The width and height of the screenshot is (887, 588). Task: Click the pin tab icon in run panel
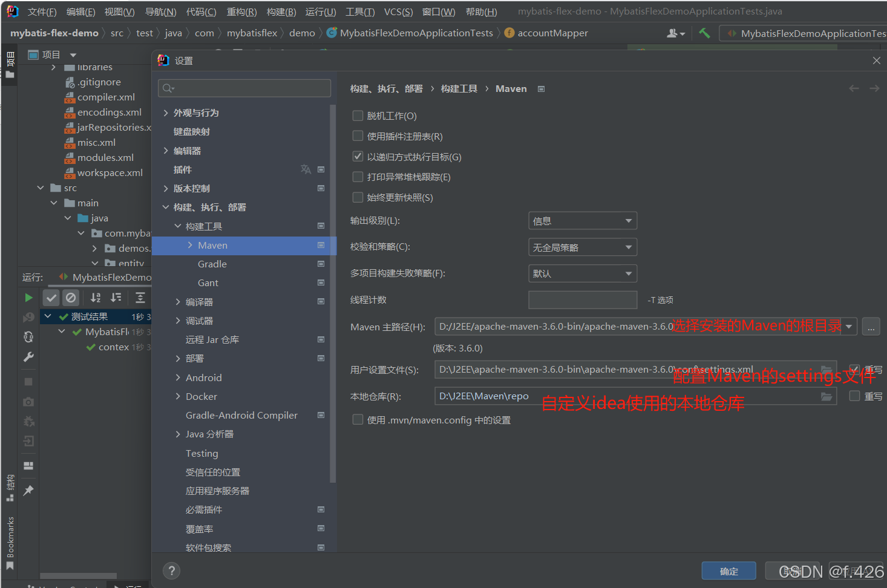pos(28,490)
